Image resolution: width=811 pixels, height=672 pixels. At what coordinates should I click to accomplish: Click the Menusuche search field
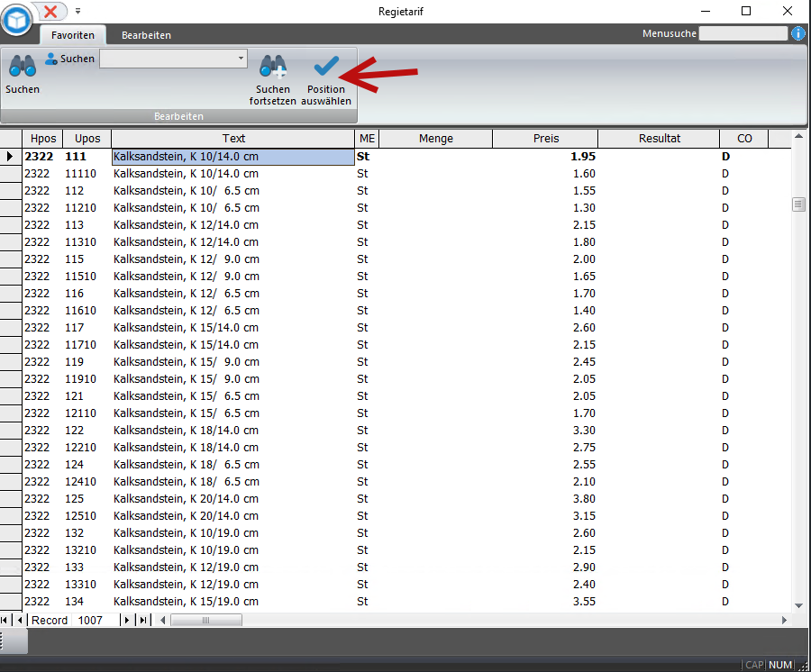click(743, 33)
